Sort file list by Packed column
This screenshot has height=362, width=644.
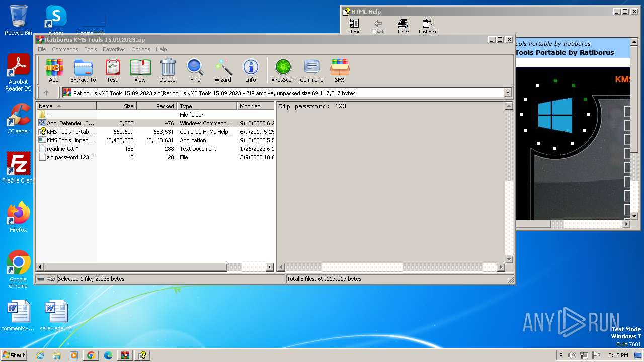pos(156,106)
